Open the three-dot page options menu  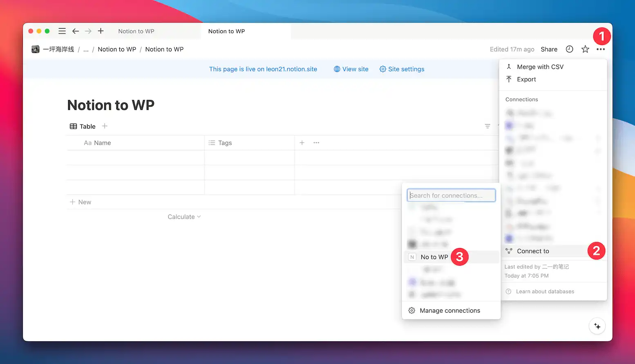[600, 49]
